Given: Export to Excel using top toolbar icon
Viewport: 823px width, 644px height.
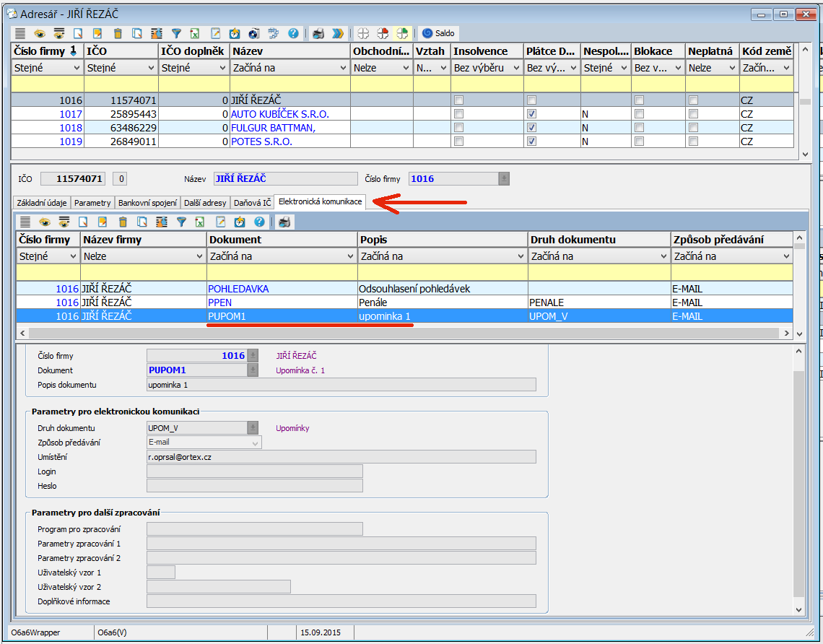Looking at the screenshot, I should click(195, 33).
